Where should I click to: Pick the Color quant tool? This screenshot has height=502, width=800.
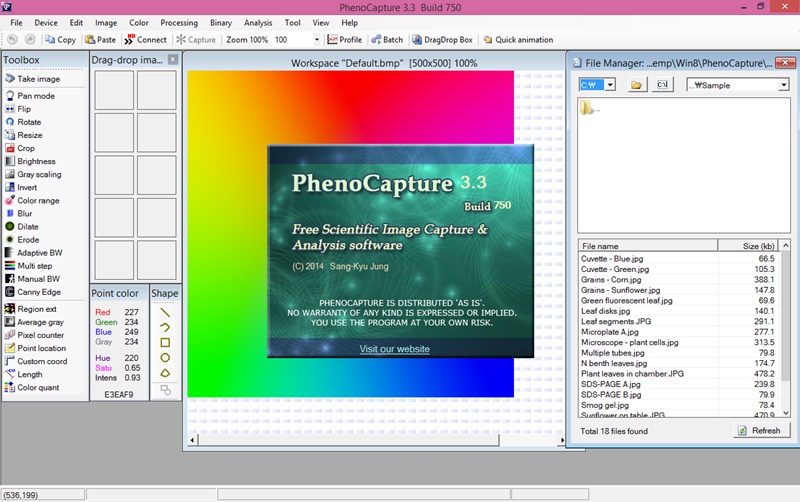(x=38, y=387)
